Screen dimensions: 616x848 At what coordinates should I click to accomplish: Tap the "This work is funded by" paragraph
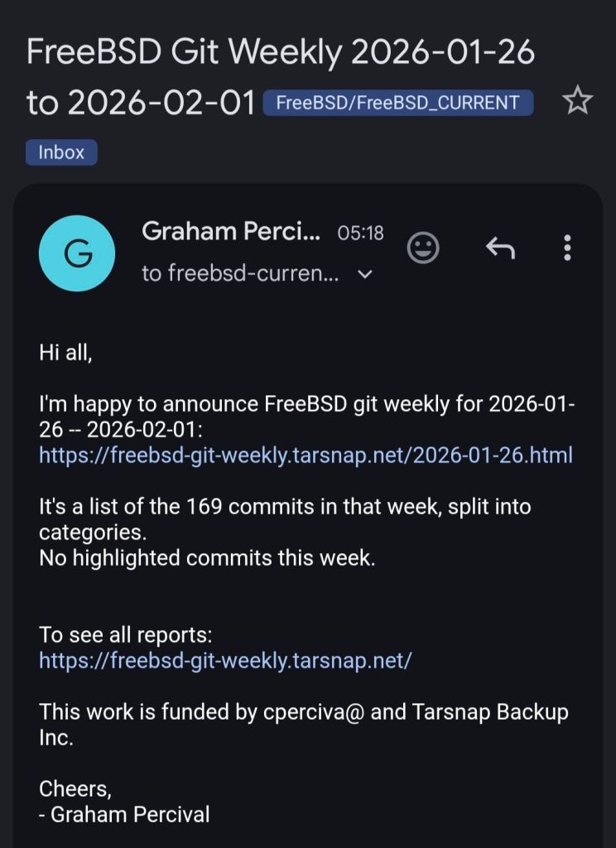tap(303, 711)
